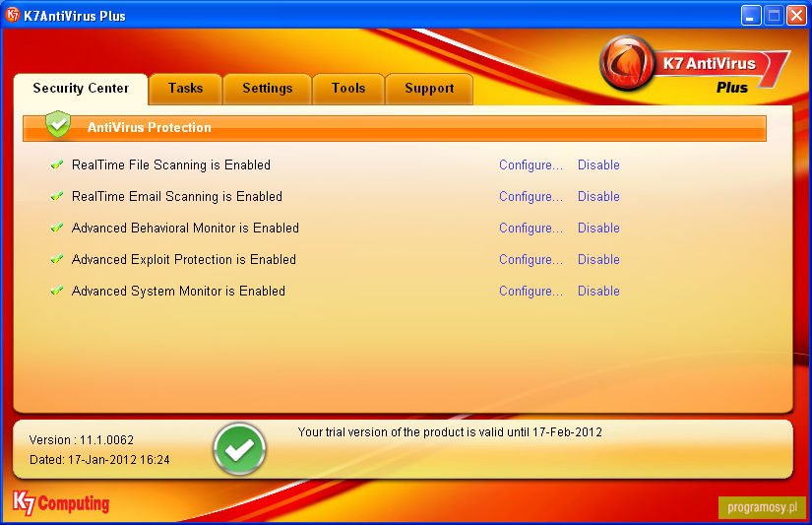812x525 pixels.
Task: Switch to the Tasks tab
Action: [x=185, y=89]
